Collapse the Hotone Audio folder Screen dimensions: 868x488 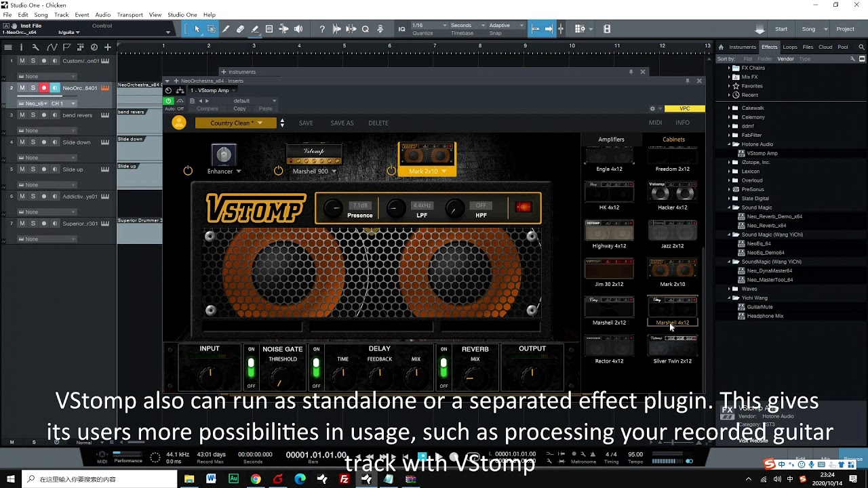click(x=729, y=144)
